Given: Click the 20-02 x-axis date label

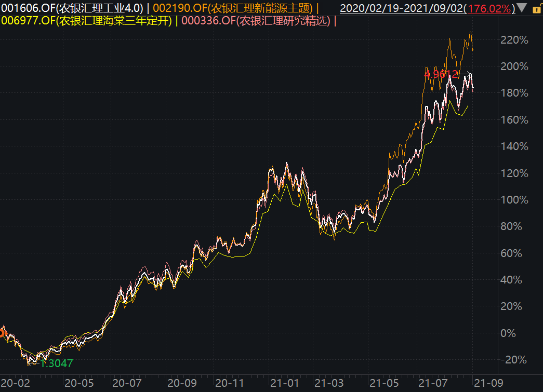Looking at the screenshot, I should (x=15, y=383).
